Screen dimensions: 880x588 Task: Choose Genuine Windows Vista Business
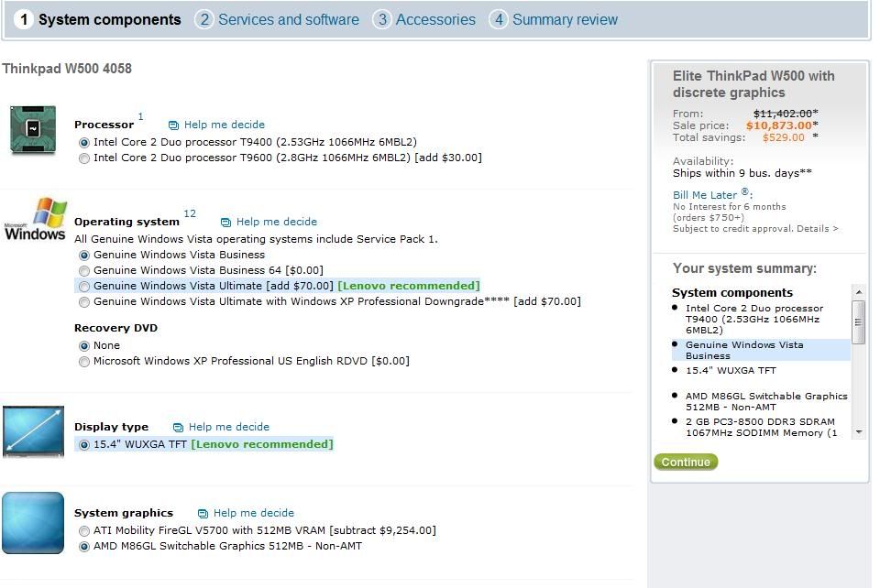click(x=84, y=255)
